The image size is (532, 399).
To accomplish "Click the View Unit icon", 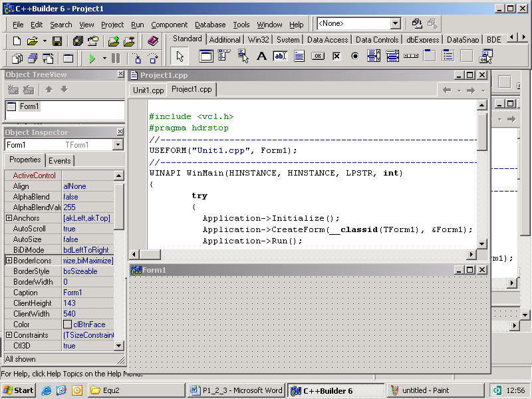I will (x=17, y=59).
